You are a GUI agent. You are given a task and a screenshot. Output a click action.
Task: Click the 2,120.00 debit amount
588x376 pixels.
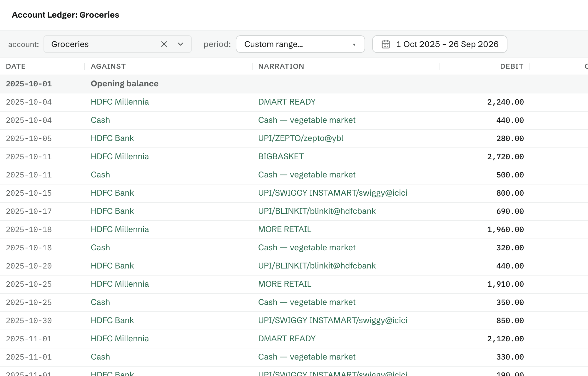[505, 339]
